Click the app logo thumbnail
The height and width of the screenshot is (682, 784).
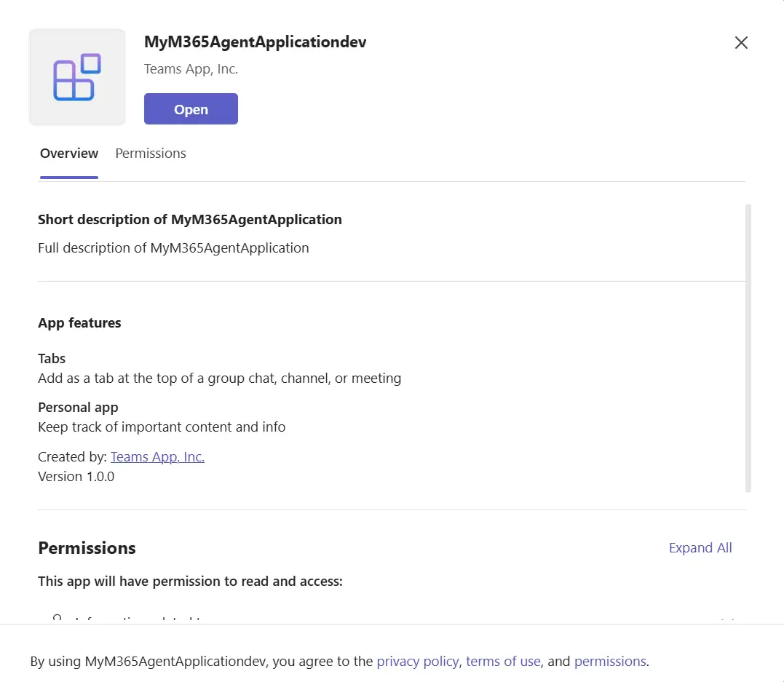pyautogui.click(x=76, y=76)
